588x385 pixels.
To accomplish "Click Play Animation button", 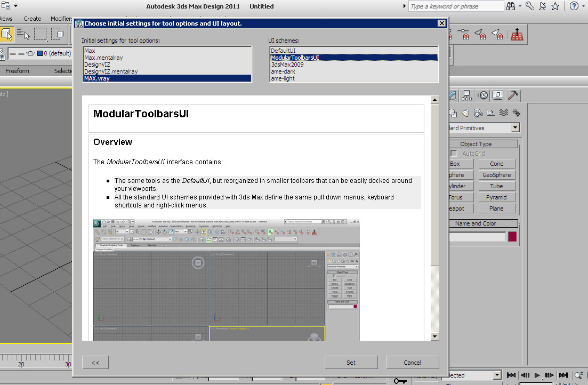I will [537, 375].
